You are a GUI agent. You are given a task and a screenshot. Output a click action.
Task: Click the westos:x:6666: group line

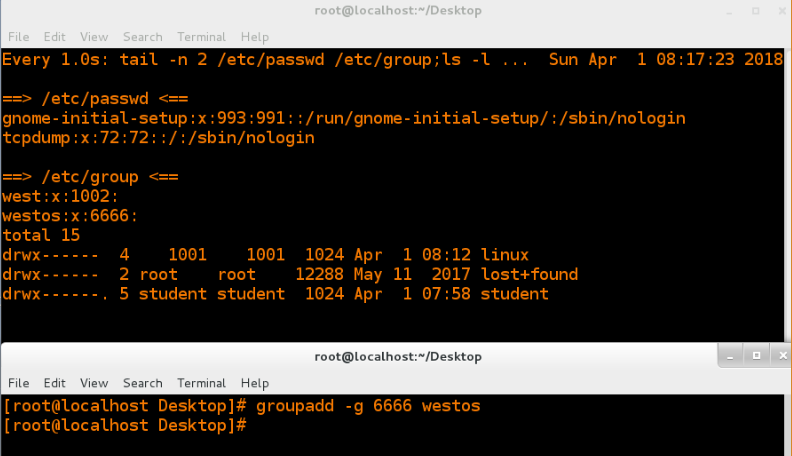(70, 216)
